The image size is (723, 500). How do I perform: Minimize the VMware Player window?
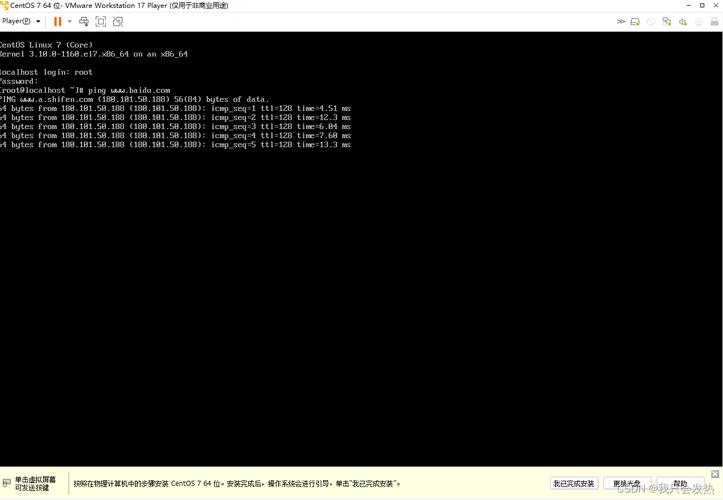(x=688, y=6)
